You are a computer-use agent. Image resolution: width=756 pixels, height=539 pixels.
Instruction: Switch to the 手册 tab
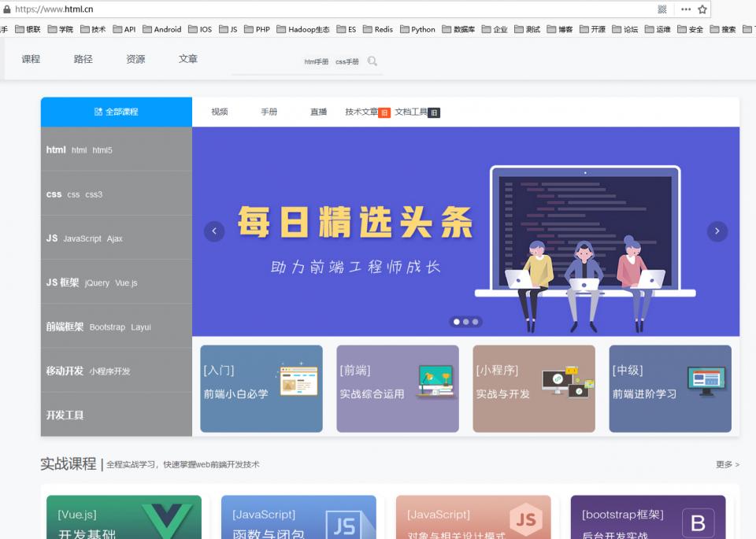coord(269,112)
